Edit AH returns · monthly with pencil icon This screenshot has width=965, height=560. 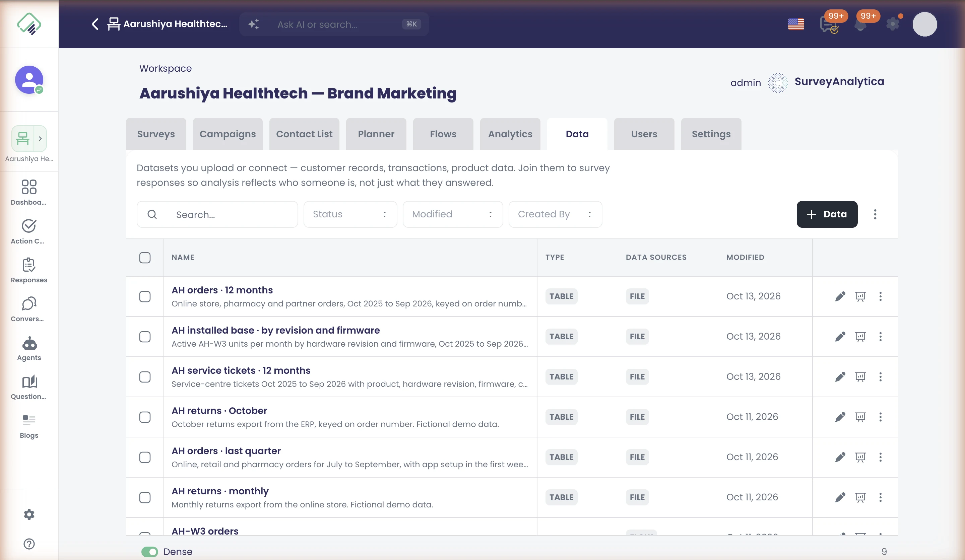pyautogui.click(x=840, y=497)
